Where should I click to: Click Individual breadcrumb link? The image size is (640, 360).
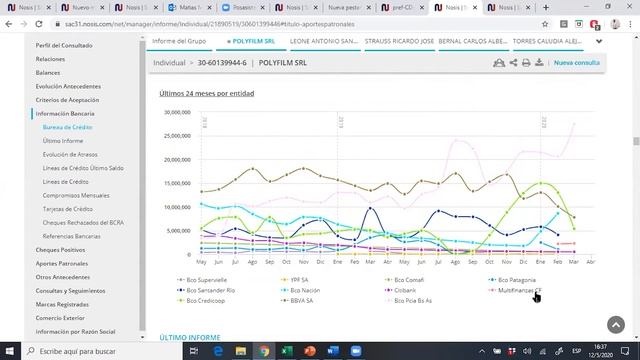tap(169, 63)
